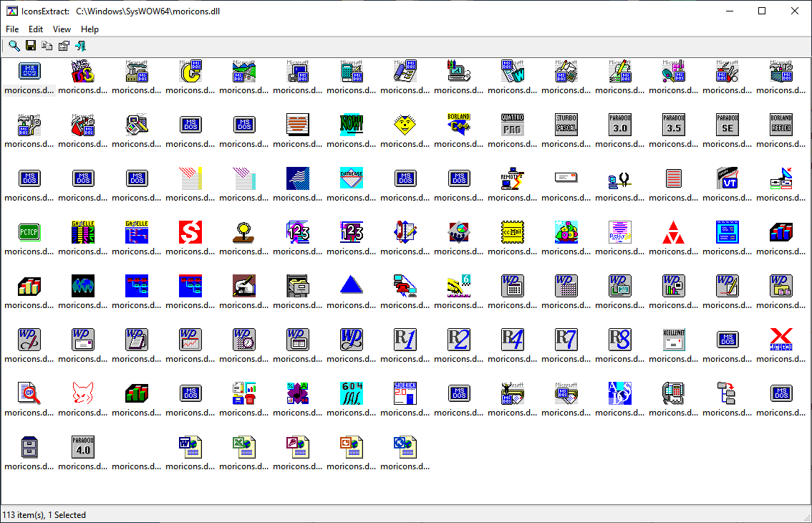This screenshot has height=523, width=812.
Task: Select the Paradox 3.5 icon
Action: [x=674, y=124]
